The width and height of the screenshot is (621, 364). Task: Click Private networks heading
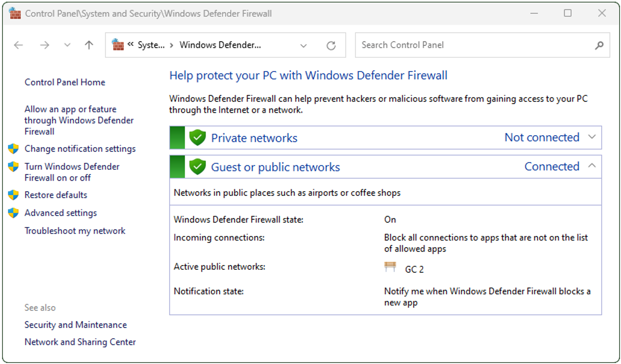(254, 138)
